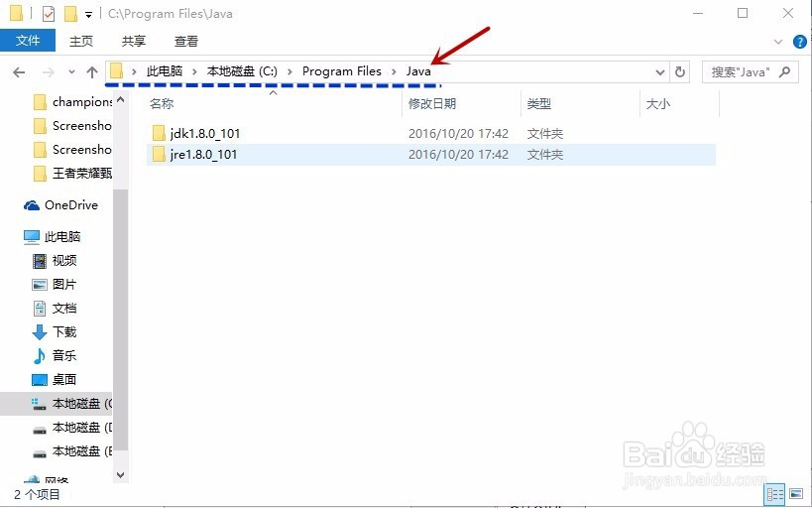This screenshot has height=508, width=812.
Task: Click the 桌面 desktop icon
Action: point(40,380)
